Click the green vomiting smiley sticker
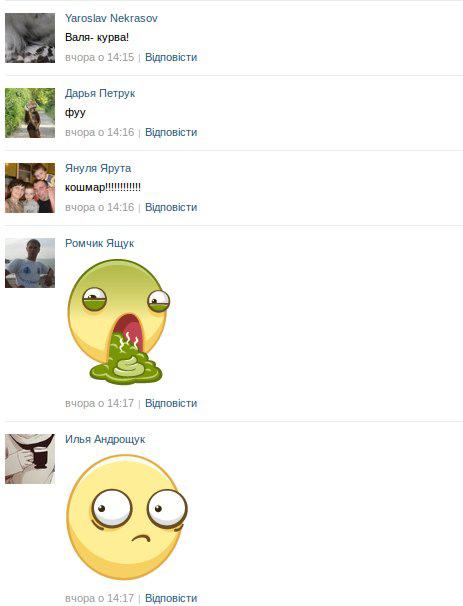This screenshot has height=606, width=463. coord(118,322)
